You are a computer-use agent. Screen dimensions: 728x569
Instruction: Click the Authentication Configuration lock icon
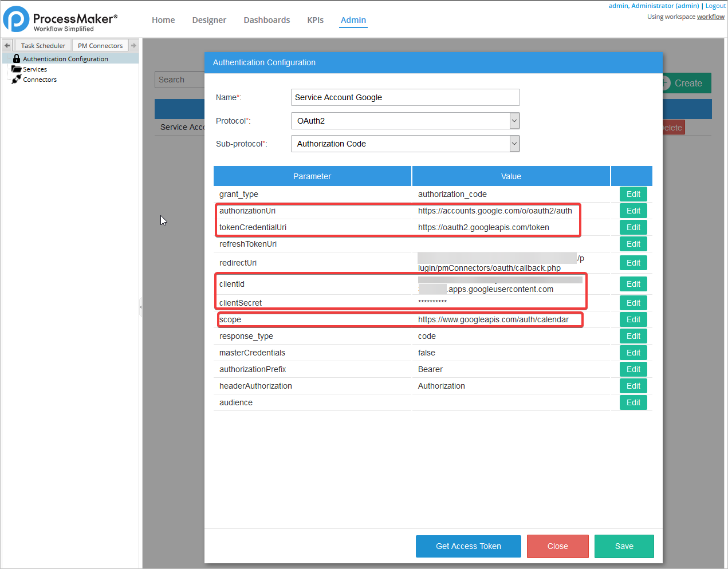click(17, 58)
